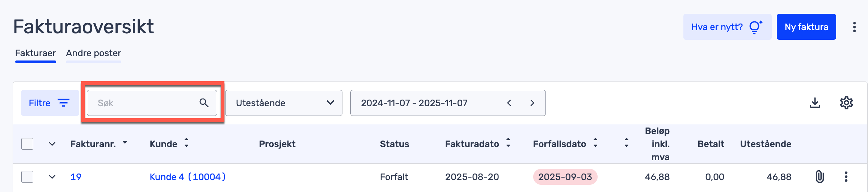The width and height of the screenshot is (868, 192).
Task: Click the magnifier search icon
Action: pyautogui.click(x=204, y=103)
